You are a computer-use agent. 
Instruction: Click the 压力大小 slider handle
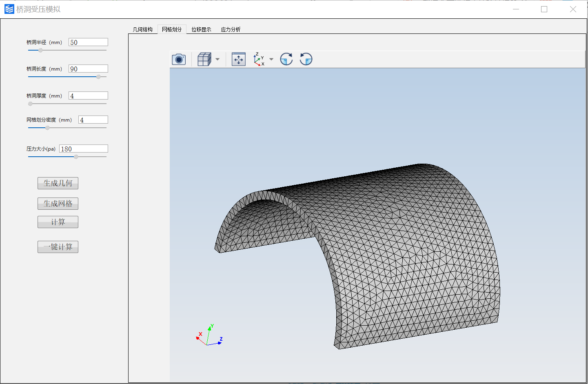[76, 157]
